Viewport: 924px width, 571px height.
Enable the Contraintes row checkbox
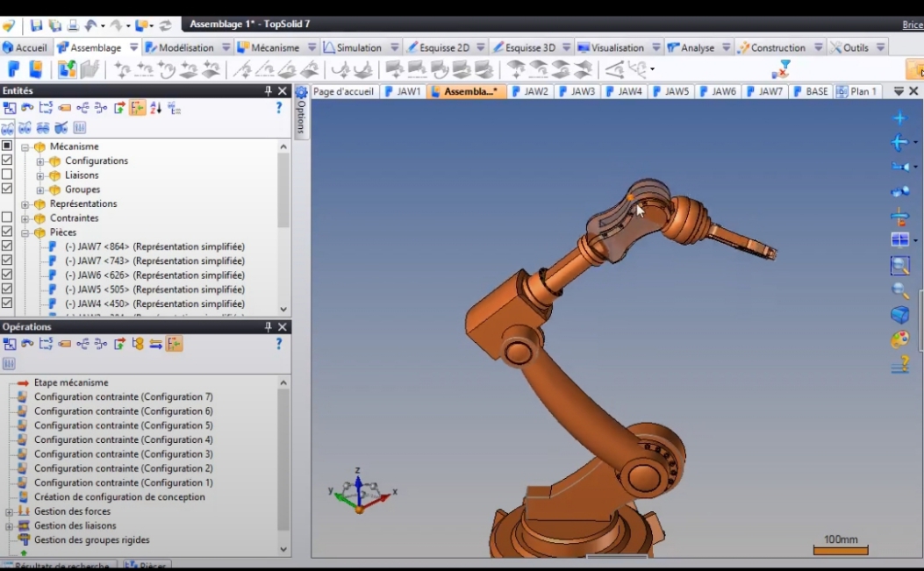tap(7, 218)
